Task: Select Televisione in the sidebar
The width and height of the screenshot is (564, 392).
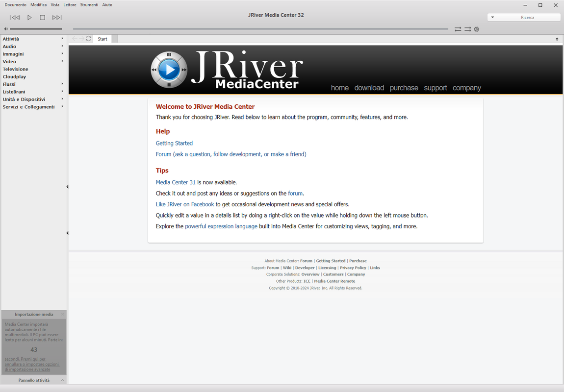Action: [16, 69]
